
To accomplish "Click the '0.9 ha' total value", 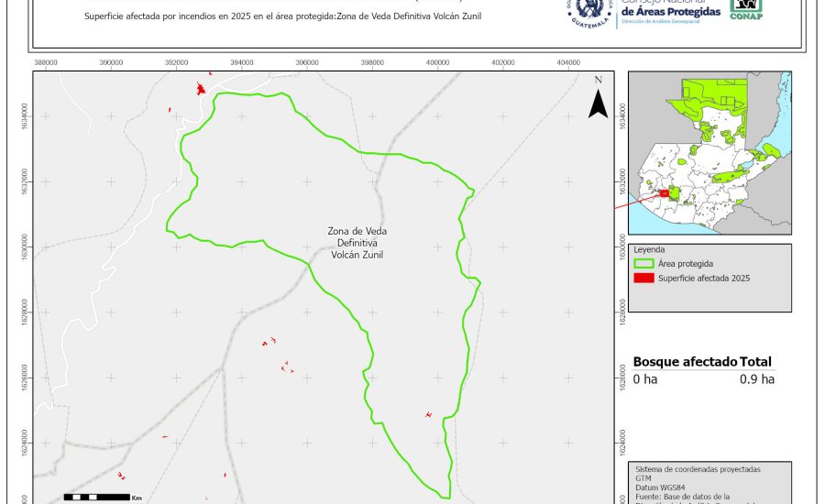I will (756, 378).
